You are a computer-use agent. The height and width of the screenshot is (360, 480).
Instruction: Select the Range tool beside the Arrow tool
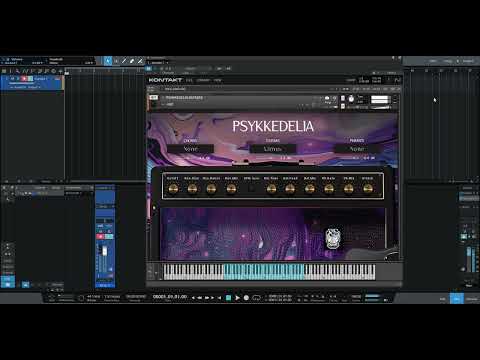tap(116, 61)
